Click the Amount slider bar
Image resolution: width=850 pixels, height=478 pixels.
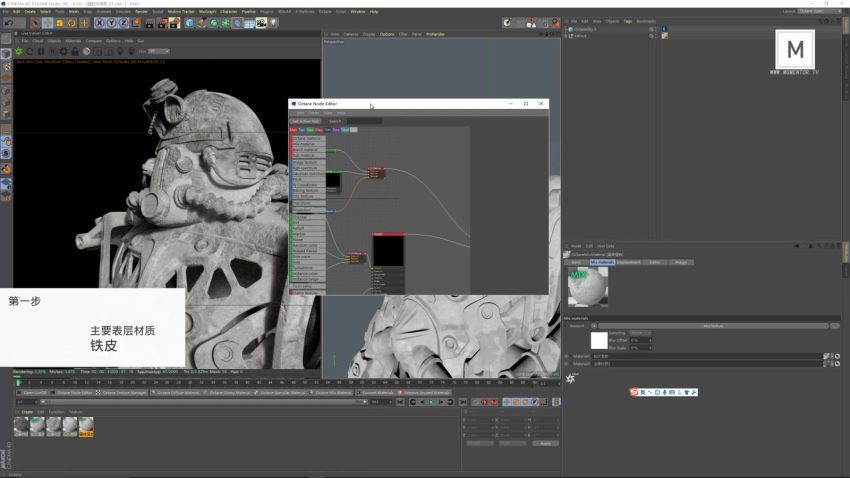(x=713, y=326)
